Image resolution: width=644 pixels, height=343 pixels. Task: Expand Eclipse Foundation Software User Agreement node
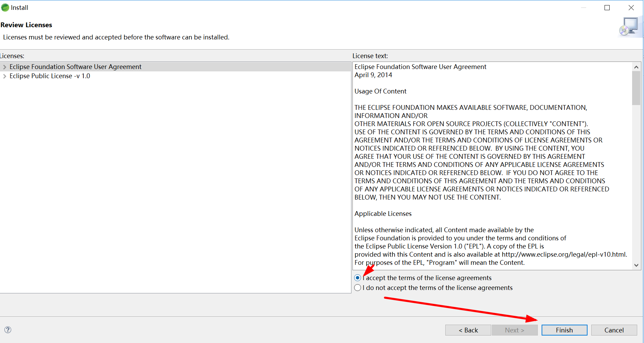[x=5, y=67]
